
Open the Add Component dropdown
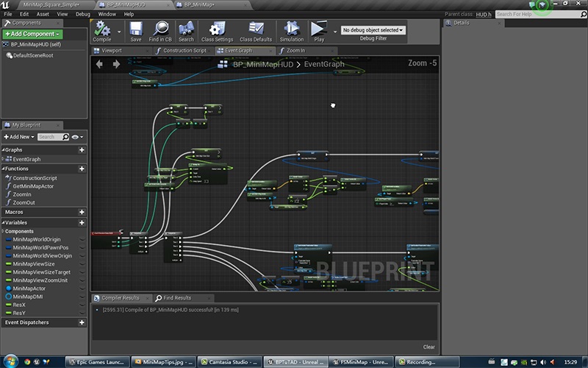click(x=32, y=34)
